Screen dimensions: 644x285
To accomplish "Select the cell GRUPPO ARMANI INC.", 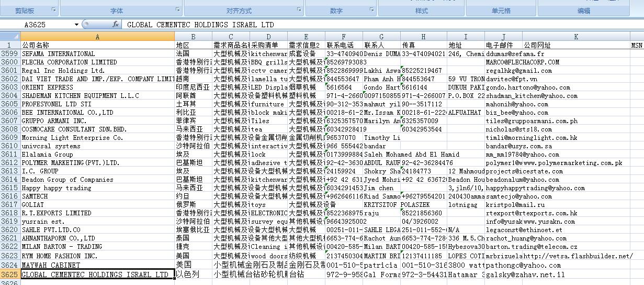I will (97, 120).
